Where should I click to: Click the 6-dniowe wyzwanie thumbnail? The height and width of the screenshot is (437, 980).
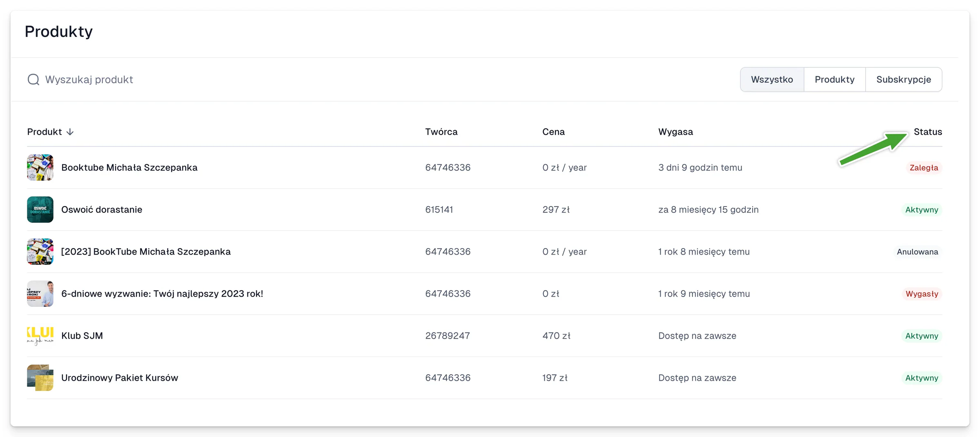tap(40, 293)
